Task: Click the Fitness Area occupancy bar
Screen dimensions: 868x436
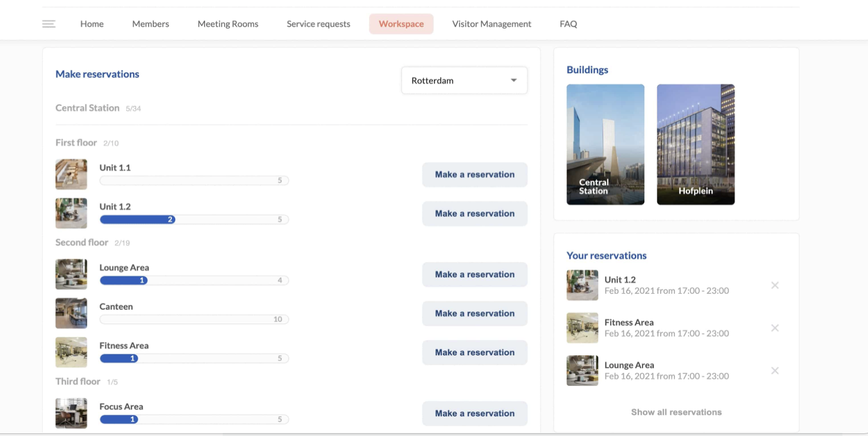Action: (194, 358)
